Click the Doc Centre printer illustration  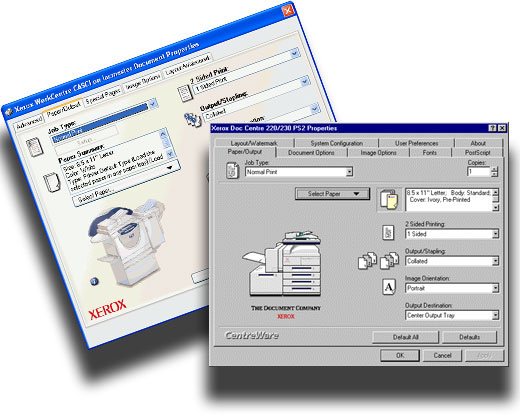pos(282,263)
